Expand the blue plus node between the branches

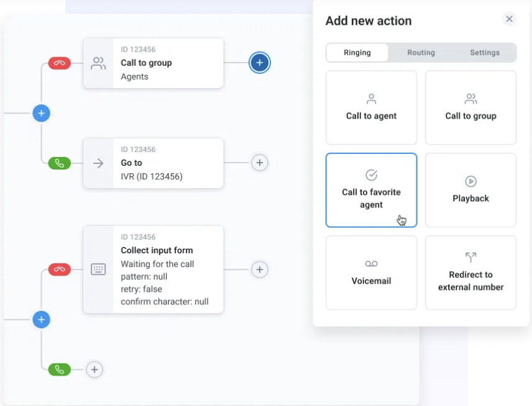pyautogui.click(x=42, y=113)
